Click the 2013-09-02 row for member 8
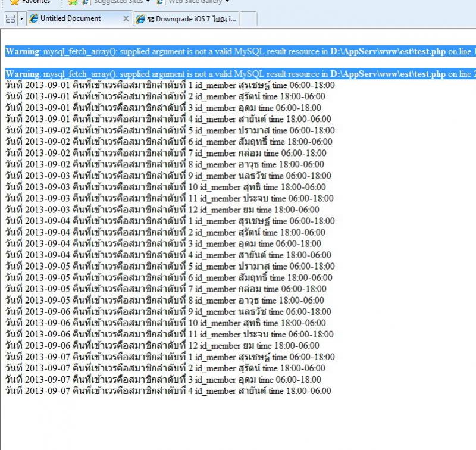 tap(165, 164)
